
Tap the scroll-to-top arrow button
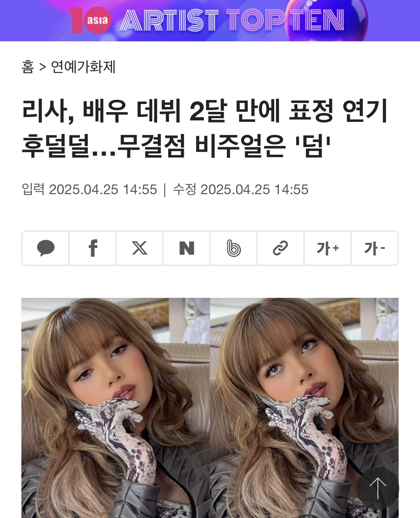[x=378, y=488]
